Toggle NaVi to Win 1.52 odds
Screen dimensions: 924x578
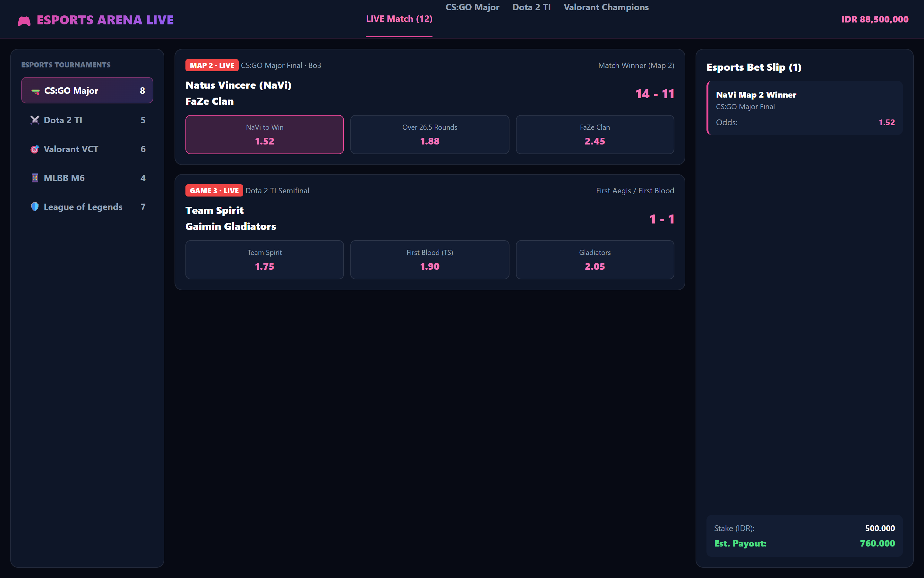click(265, 135)
